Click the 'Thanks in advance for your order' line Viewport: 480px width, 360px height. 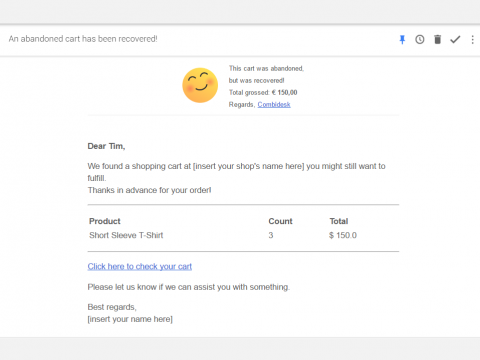pyautogui.click(x=149, y=190)
